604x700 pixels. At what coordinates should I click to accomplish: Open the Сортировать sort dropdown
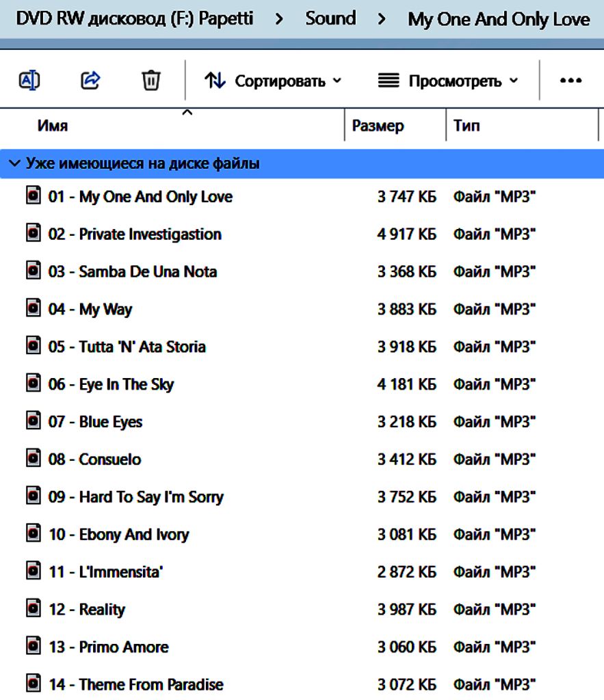click(x=273, y=81)
